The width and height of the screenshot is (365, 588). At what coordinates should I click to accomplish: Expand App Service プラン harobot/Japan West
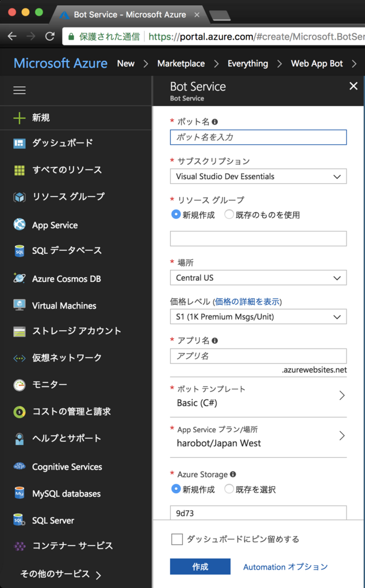click(258, 437)
